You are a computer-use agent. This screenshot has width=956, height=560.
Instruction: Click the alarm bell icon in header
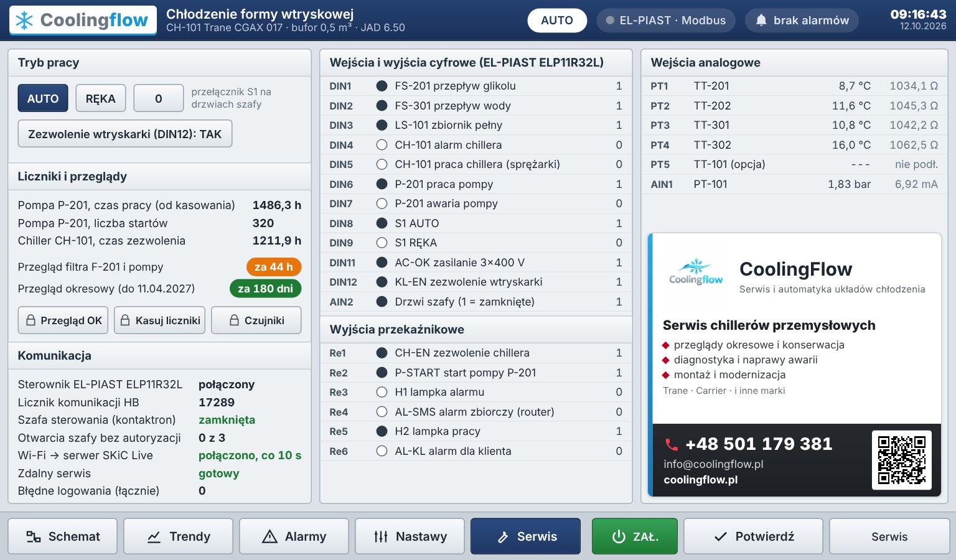(761, 21)
